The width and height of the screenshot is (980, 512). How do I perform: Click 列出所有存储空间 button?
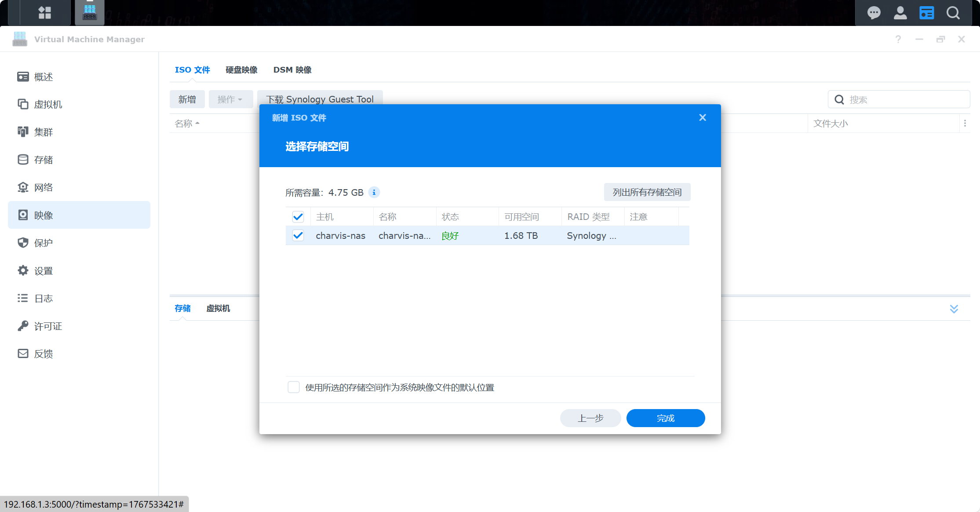pos(647,192)
